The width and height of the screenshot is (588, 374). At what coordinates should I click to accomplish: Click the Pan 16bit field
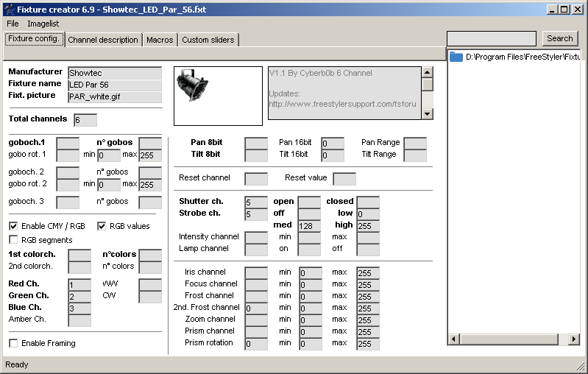(333, 144)
